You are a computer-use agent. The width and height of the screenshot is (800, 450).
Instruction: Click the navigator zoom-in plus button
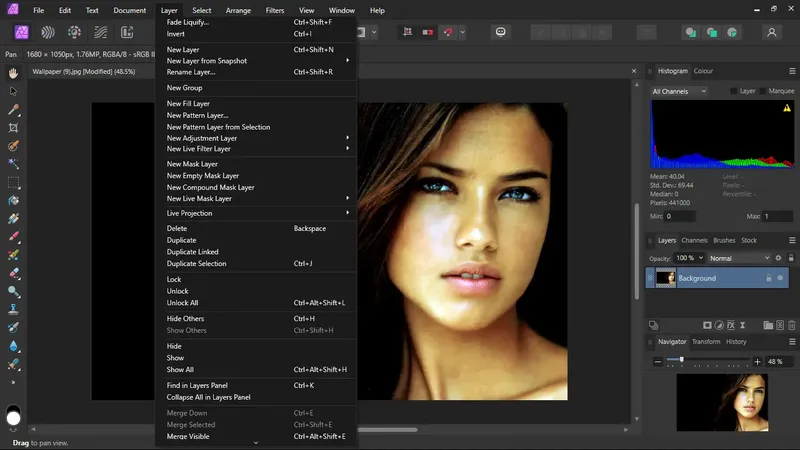tap(757, 361)
